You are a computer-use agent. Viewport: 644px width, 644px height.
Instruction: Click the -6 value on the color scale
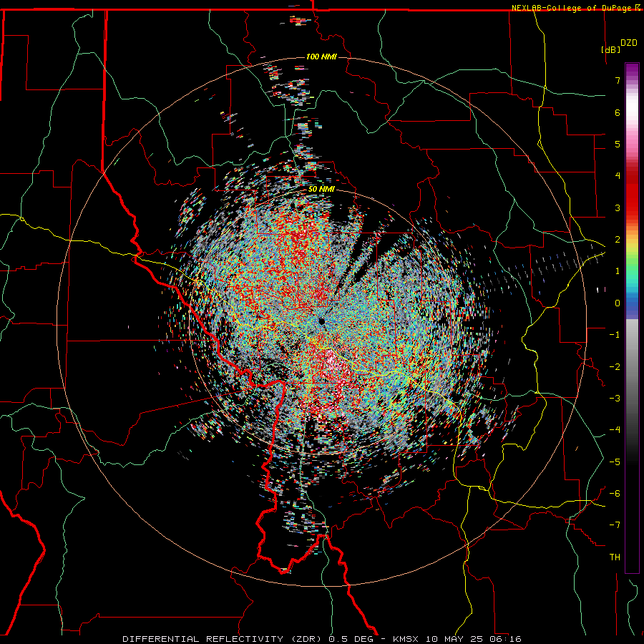615,494
